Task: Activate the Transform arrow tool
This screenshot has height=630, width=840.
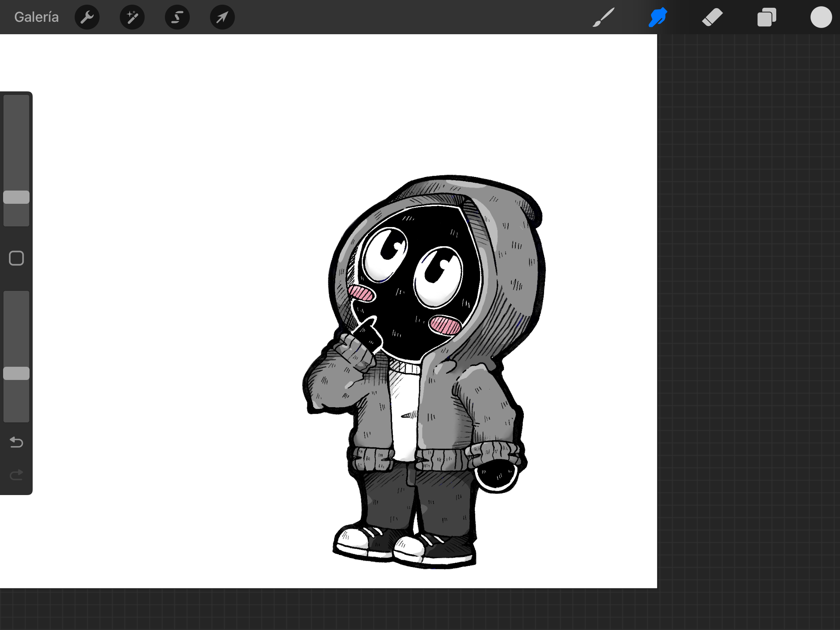Action: [222, 17]
